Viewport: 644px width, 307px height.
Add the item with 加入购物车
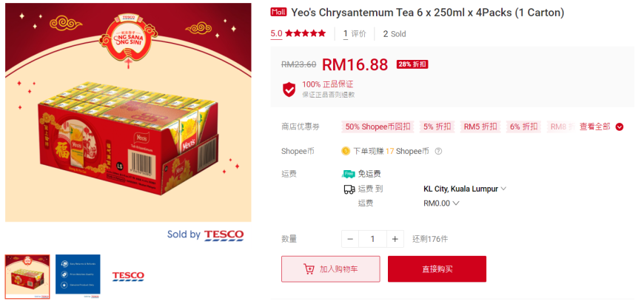click(x=331, y=269)
